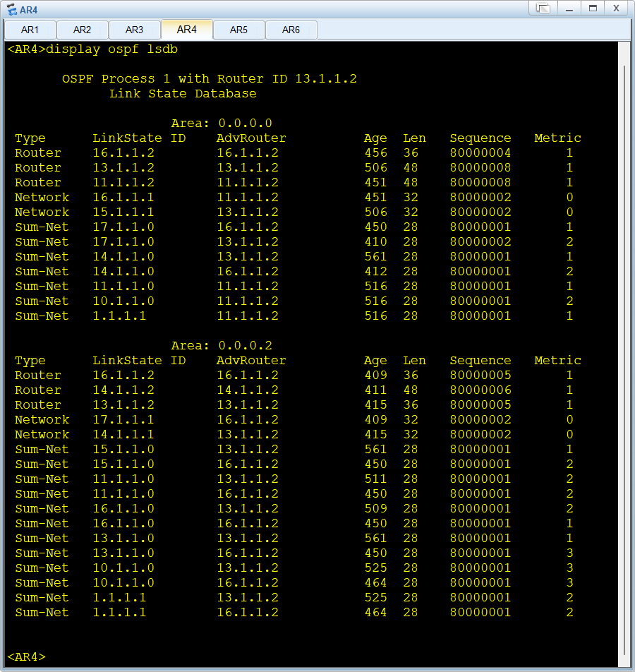Click the 'Area: 0.0.0.2' heading
This screenshot has height=672, width=635.
pos(222,345)
